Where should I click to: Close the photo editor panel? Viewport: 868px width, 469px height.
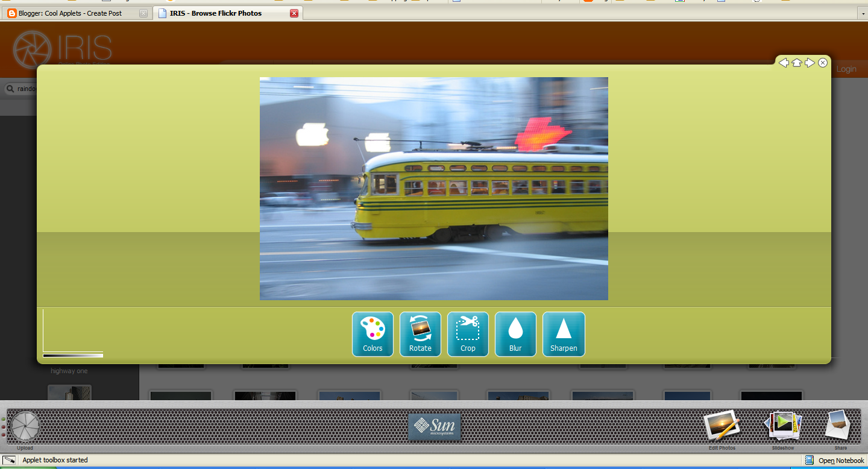[x=823, y=63]
